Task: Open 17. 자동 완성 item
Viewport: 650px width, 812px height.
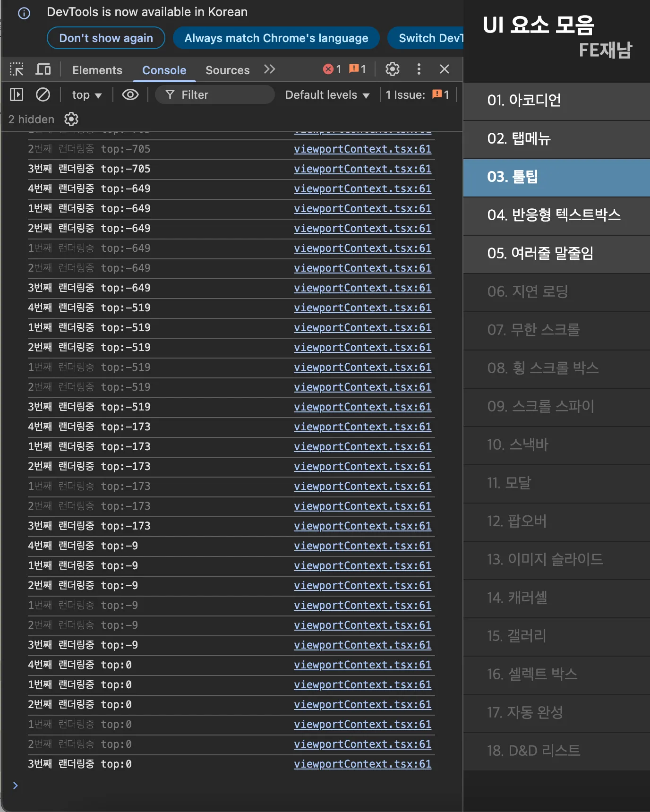Action: [556, 713]
